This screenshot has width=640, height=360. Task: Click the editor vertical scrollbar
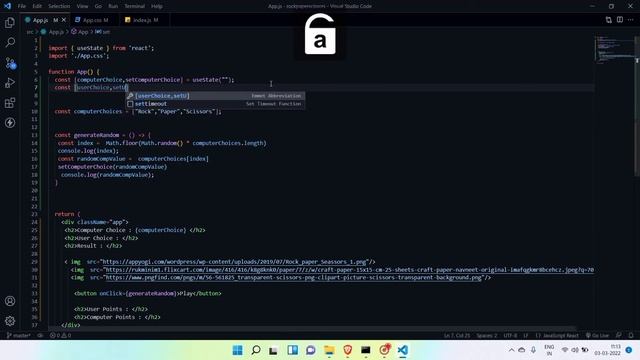(637, 106)
